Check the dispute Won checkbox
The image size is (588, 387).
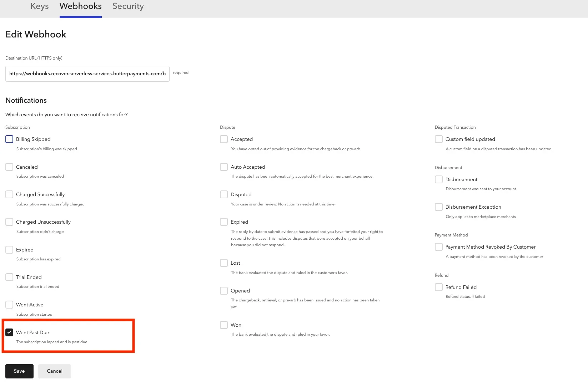(x=224, y=325)
